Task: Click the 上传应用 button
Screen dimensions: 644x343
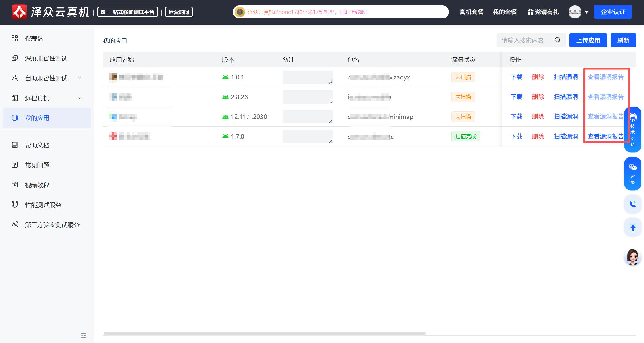Action: 588,40
